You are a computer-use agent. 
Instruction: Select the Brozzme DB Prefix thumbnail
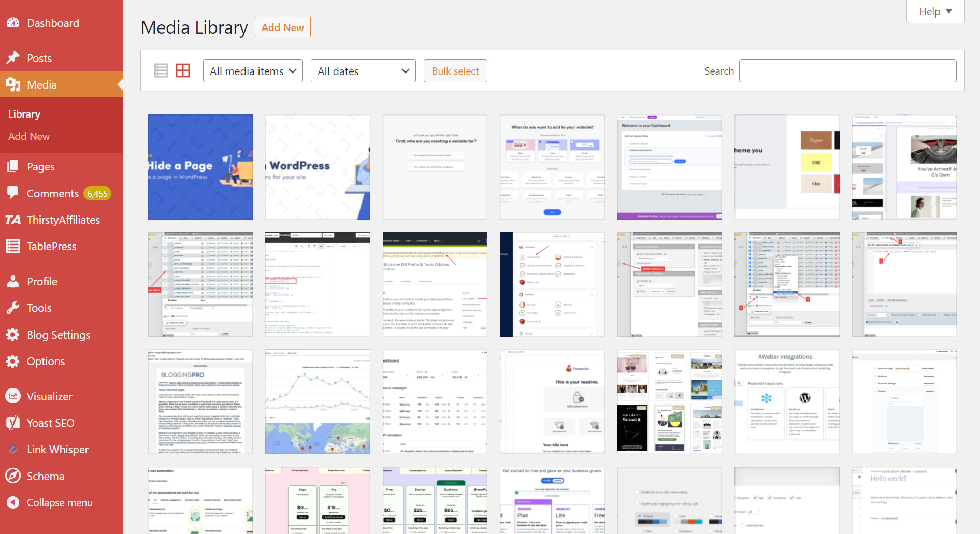pyautogui.click(x=435, y=284)
